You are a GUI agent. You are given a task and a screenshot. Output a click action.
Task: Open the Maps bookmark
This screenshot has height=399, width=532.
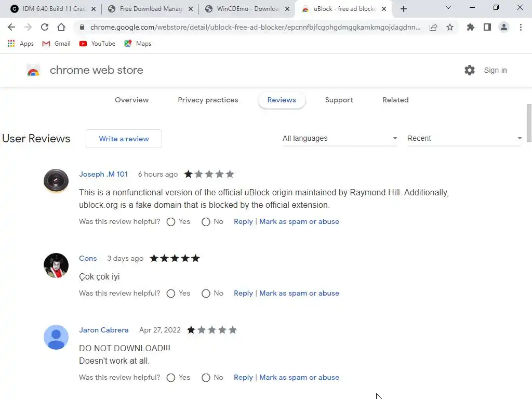pyautogui.click(x=138, y=44)
